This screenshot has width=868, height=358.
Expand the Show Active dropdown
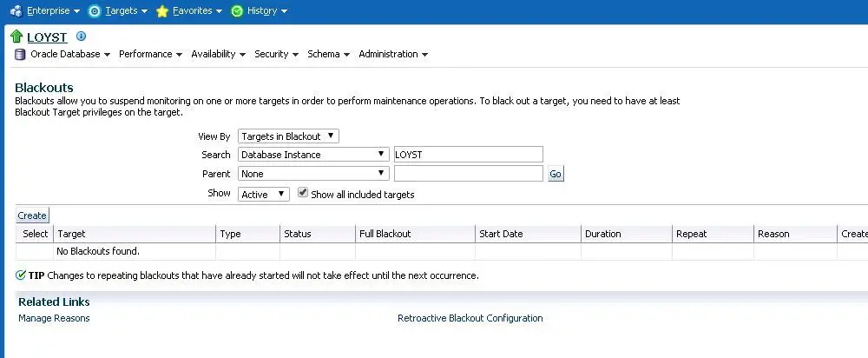(x=264, y=195)
